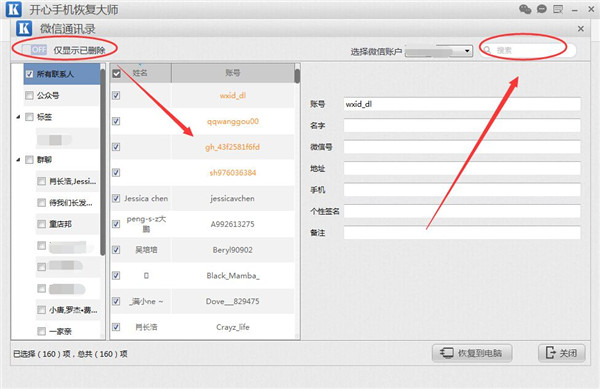This screenshot has height=389, width=600.
Task: Uncheck the Beryl90902 row checkbox
Action: [x=116, y=250]
